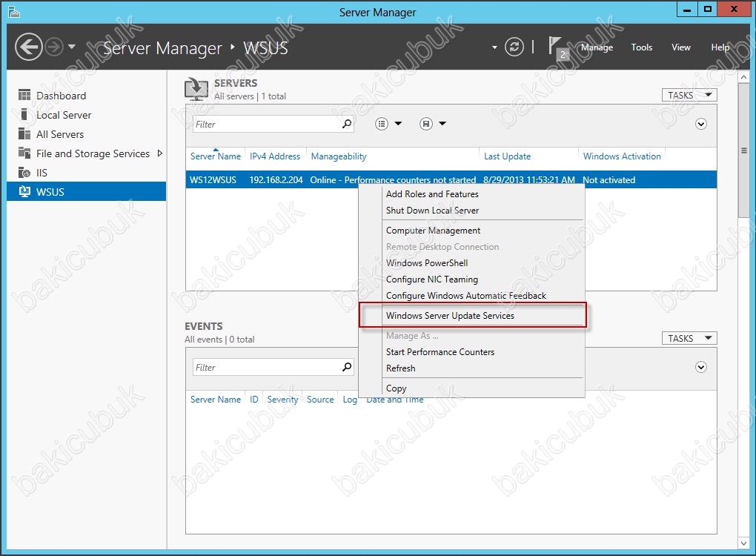Open the Servers saved queries dropdown arrow
756x556 pixels.
[442, 124]
